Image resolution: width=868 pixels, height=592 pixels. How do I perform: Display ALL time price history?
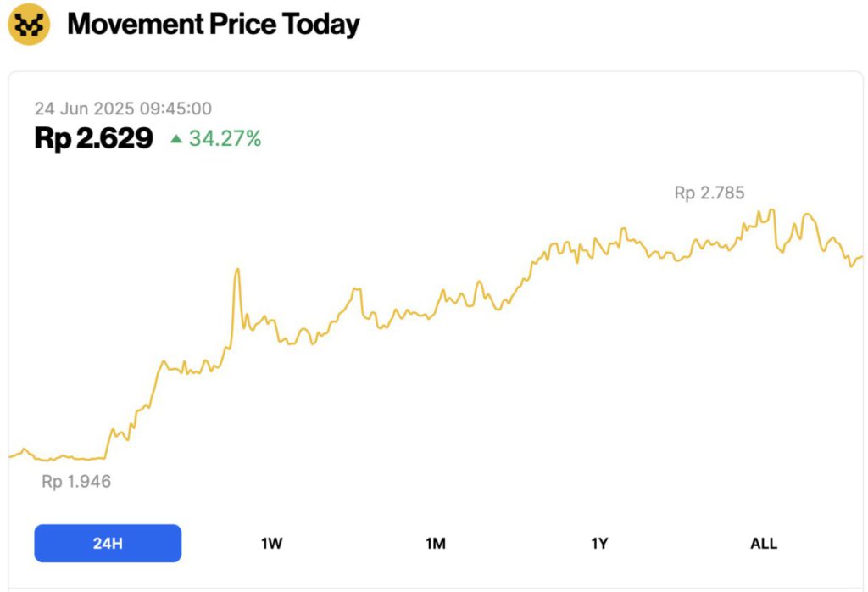(763, 544)
